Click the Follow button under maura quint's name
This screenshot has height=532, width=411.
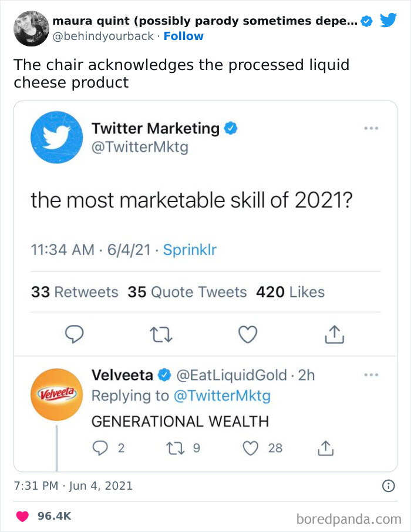point(184,36)
